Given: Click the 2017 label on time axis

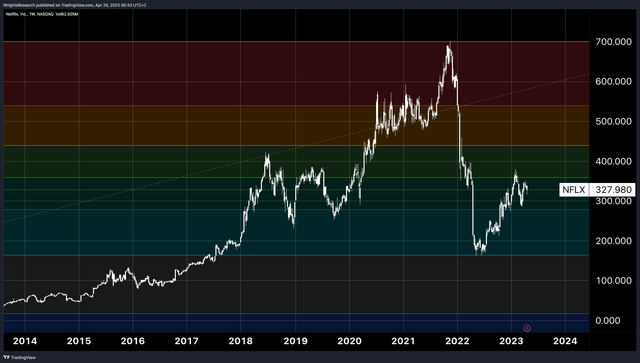Looking at the screenshot, I should [x=187, y=341].
